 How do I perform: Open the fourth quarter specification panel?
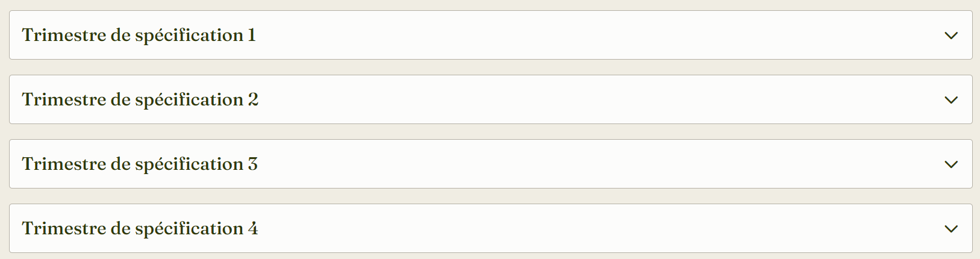click(491, 228)
